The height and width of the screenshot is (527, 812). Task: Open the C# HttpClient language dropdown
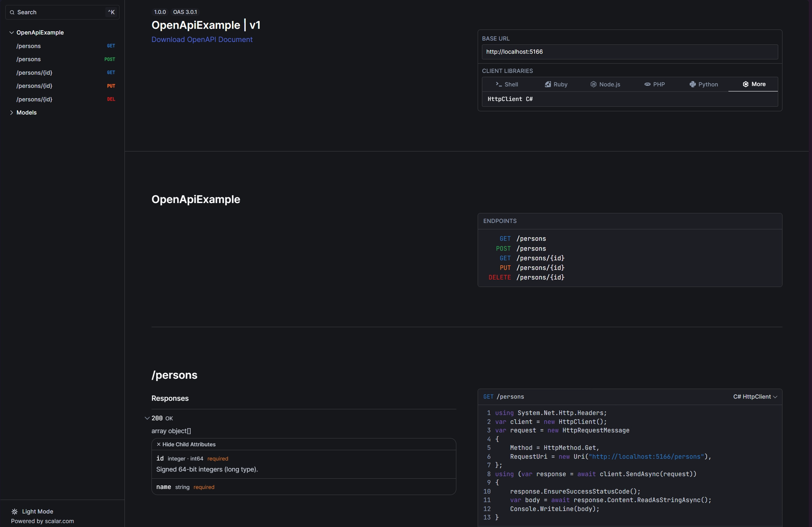coord(755,397)
